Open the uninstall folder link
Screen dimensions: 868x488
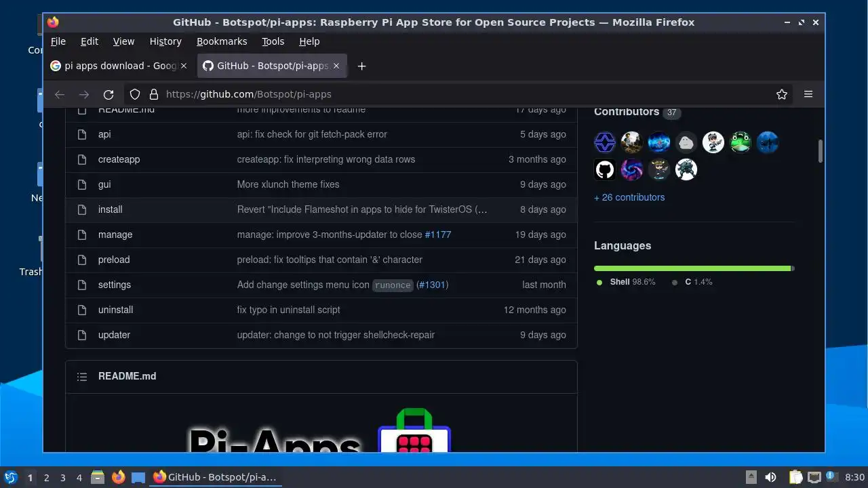click(115, 310)
